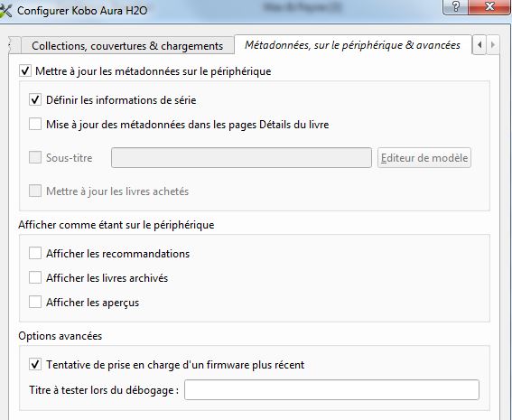The height and width of the screenshot is (420, 512).
Task: Click the help question mark button
Action: pos(455,7)
